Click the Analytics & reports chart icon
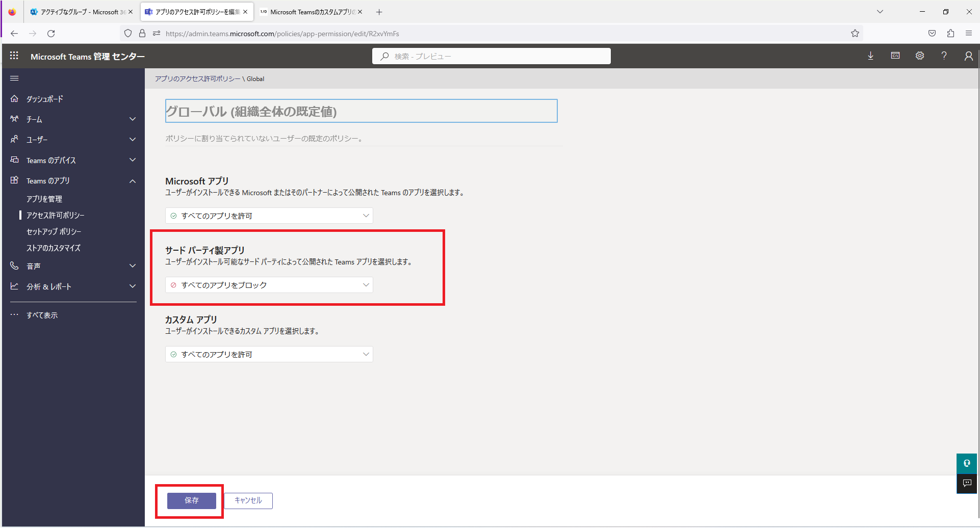 click(x=14, y=286)
